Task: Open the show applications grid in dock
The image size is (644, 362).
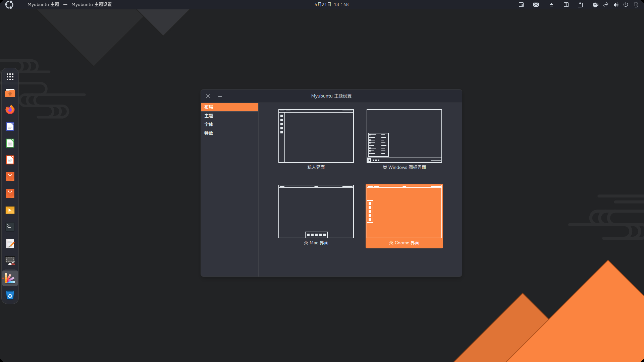Action: (x=10, y=77)
